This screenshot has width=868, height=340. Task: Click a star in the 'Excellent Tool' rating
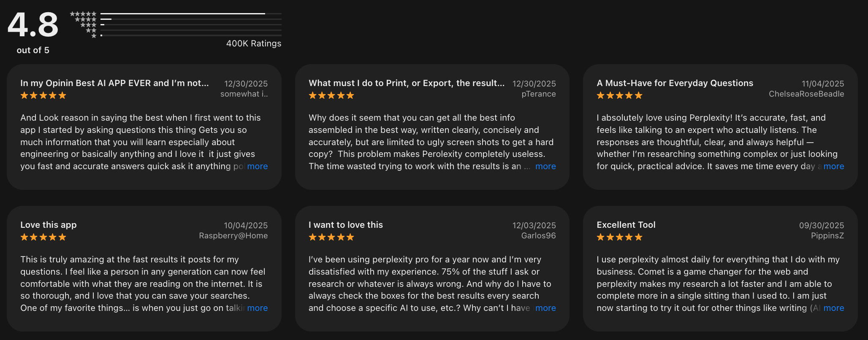[619, 237]
